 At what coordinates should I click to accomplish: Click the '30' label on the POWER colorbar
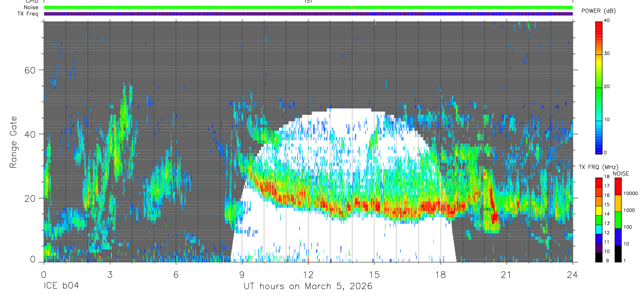coord(607,54)
